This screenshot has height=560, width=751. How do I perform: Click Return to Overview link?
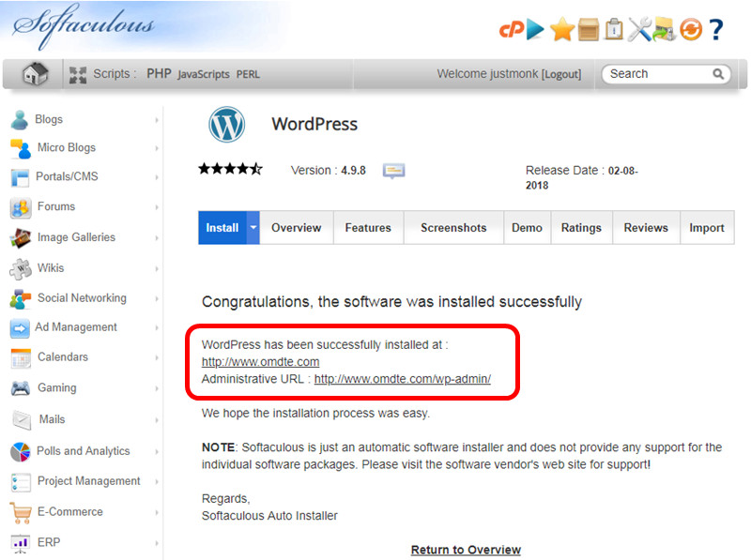point(466,550)
